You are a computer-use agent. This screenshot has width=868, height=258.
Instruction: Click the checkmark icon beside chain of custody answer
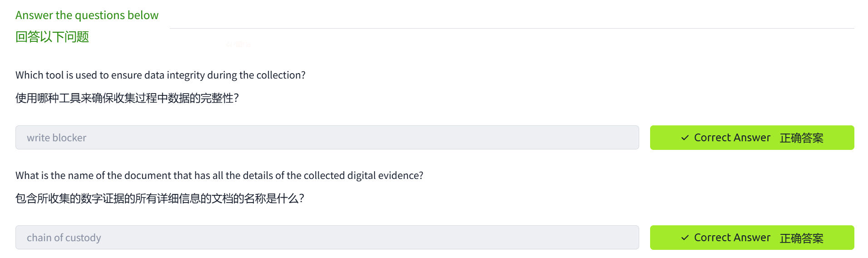click(685, 238)
